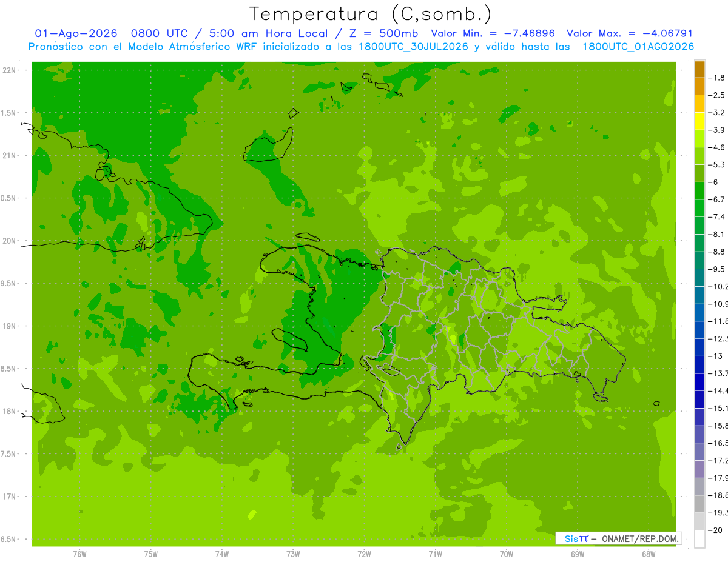Click the 68W longitude axis label
728x562 pixels.
[648, 554]
